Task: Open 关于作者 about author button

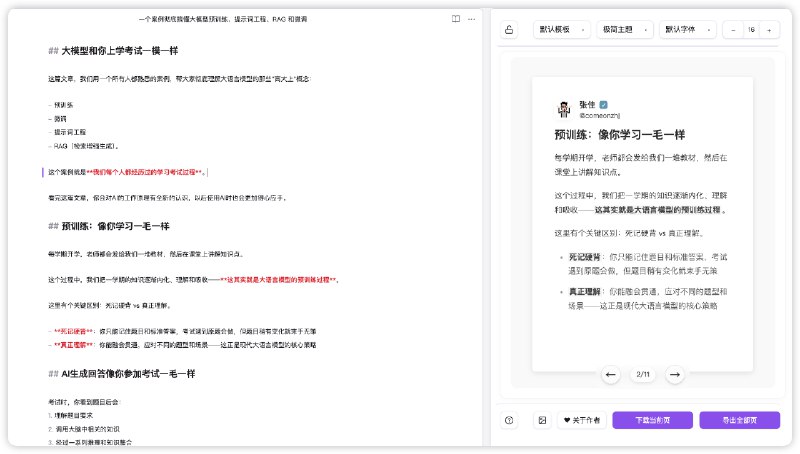Action: [582, 420]
